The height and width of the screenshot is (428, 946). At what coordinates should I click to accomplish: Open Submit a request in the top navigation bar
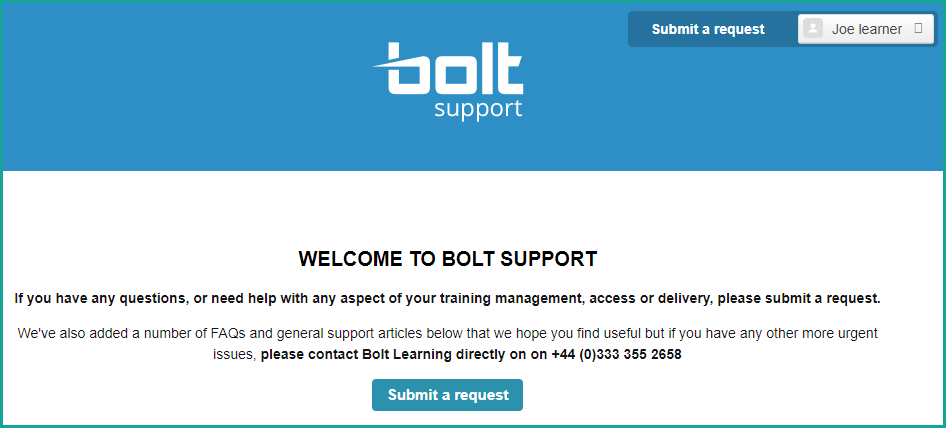click(708, 29)
